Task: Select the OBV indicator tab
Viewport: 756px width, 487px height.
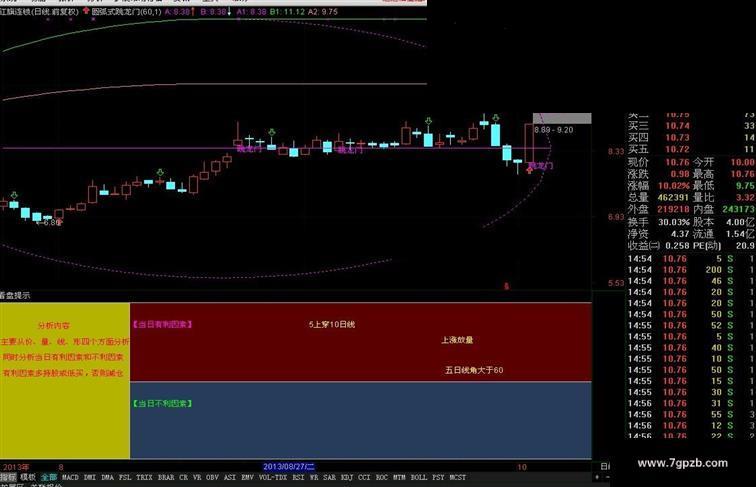Action: pos(212,477)
